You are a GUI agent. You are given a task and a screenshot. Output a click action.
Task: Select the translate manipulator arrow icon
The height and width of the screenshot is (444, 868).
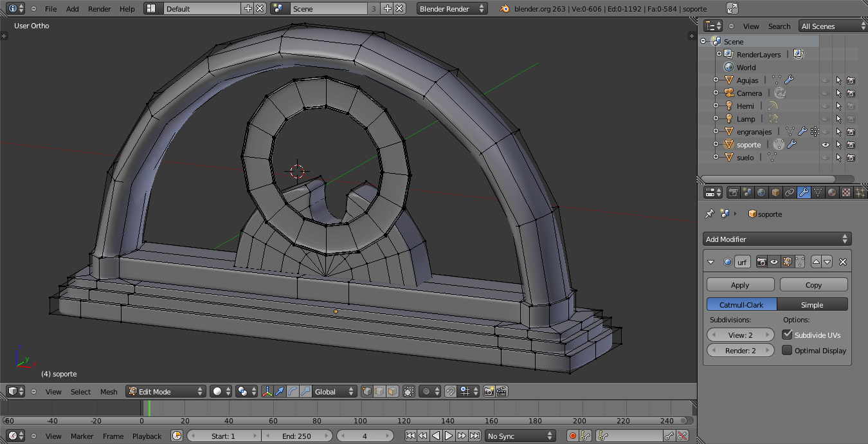coord(280,391)
